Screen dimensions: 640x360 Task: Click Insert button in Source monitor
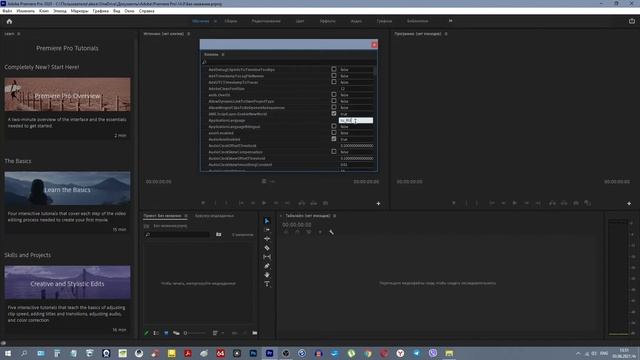(x=302, y=203)
